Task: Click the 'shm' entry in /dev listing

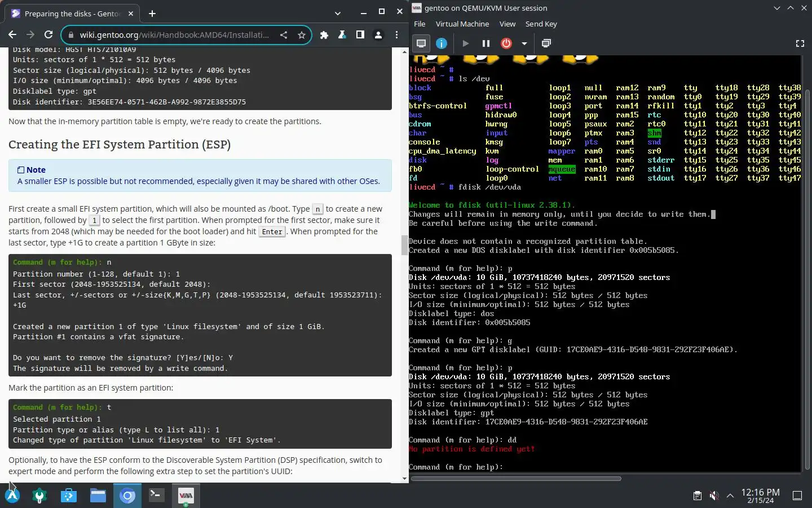Action: [654, 133]
